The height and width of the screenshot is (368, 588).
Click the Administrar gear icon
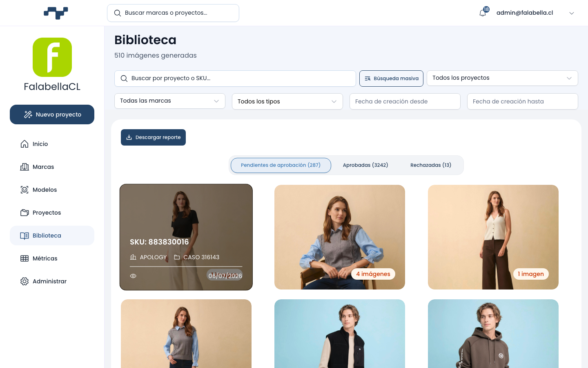click(x=24, y=281)
